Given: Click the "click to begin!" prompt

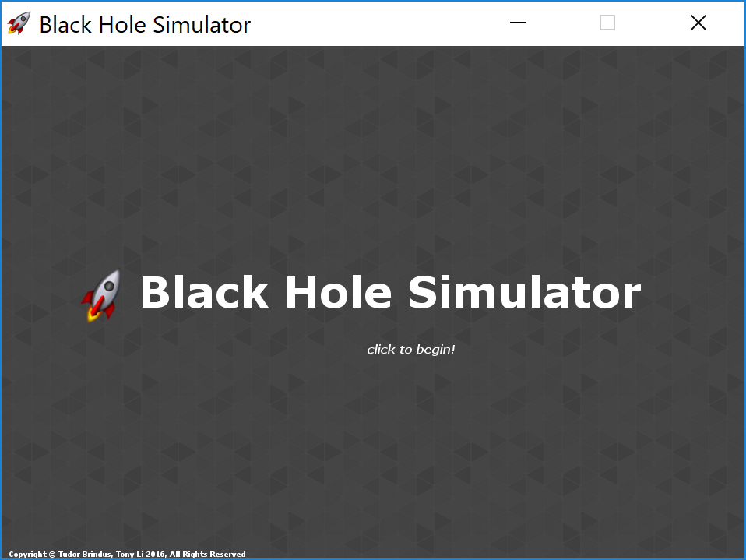Looking at the screenshot, I should pyautogui.click(x=411, y=350).
